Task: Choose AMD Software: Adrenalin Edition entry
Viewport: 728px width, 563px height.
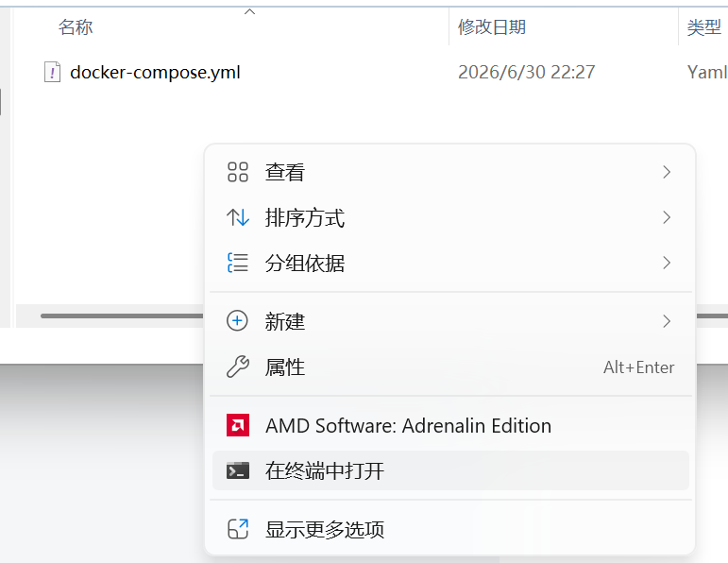Action: click(x=450, y=425)
